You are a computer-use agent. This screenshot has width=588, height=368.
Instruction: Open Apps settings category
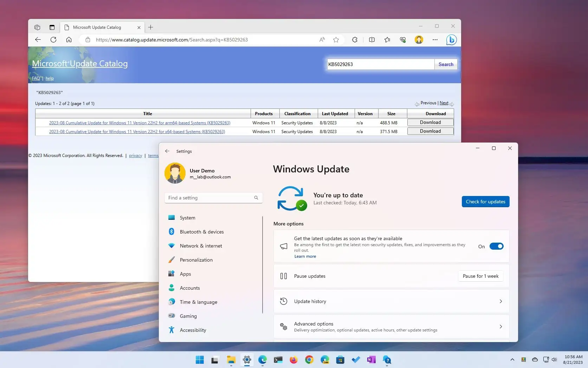tap(213, 274)
